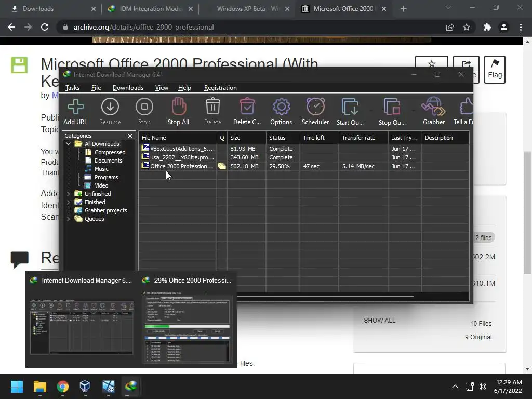Click IDM list horizontal scrollbar
The width and height of the screenshot is (532, 399).
click(x=325, y=297)
